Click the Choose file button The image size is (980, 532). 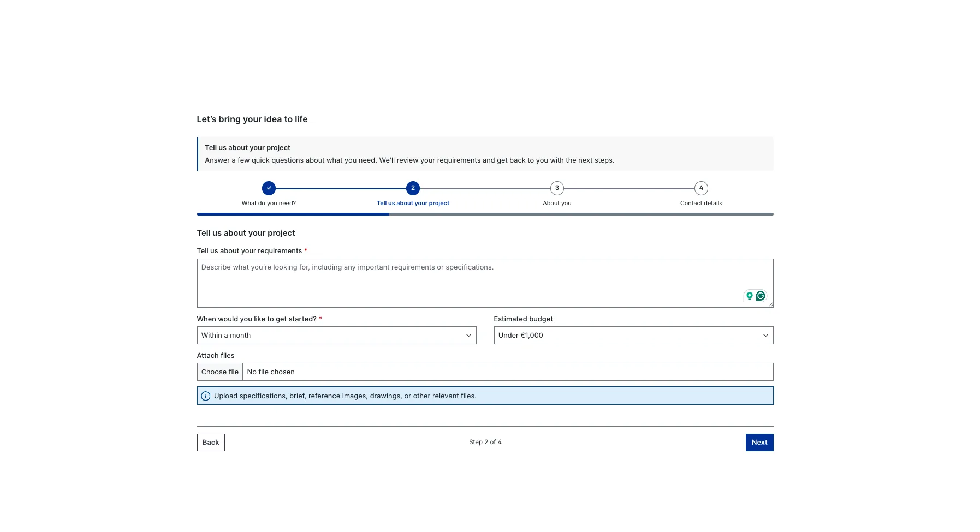[220, 372]
